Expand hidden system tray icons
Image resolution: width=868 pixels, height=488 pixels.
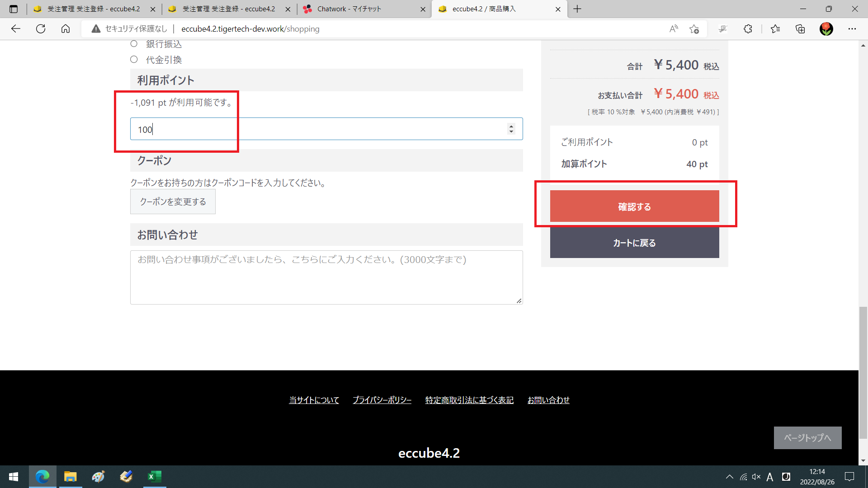tap(729, 477)
